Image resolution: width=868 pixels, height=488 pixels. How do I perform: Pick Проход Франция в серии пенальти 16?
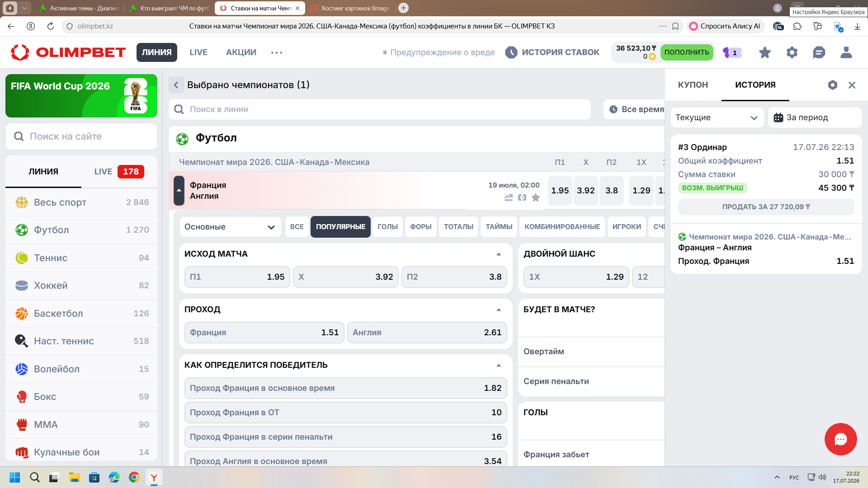pyautogui.click(x=346, y=437)
